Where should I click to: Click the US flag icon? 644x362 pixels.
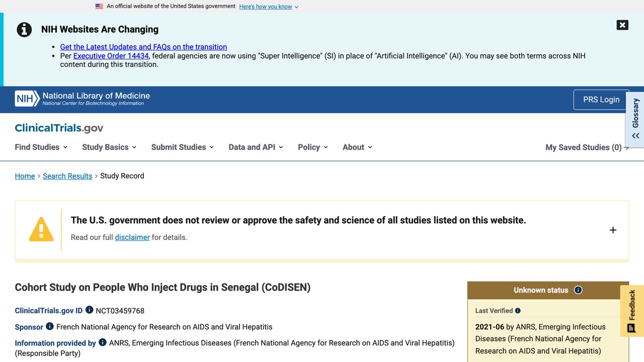tap(99, 7)
